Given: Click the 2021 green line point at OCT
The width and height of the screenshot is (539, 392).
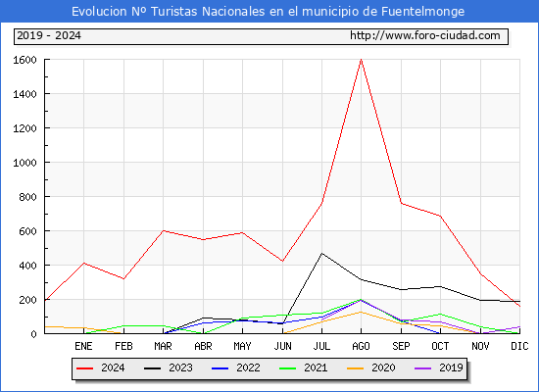Looking at the screenshot, I should pyautogui.click(x=440, y=314).
